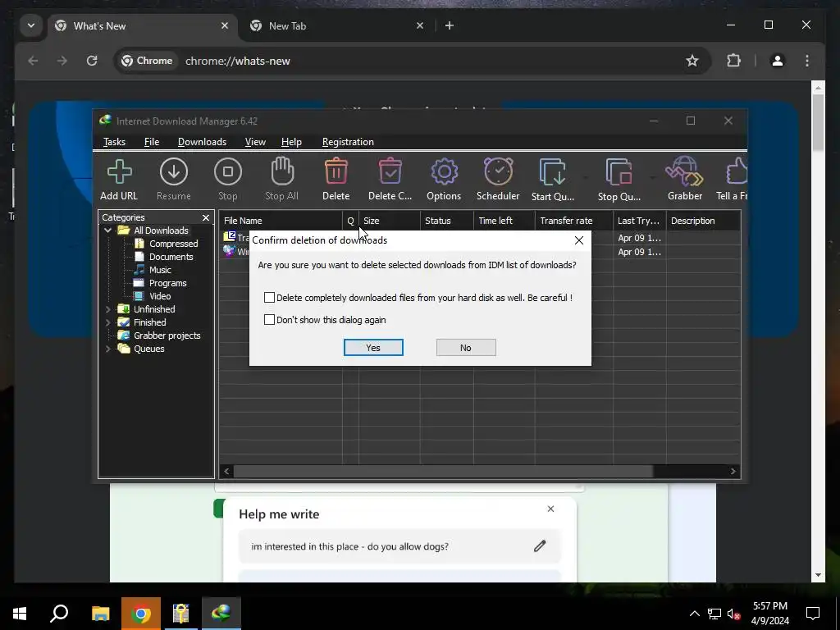This screenshot has height=630, width=840.
Task: Open the File menu
Action: [152, 142]
